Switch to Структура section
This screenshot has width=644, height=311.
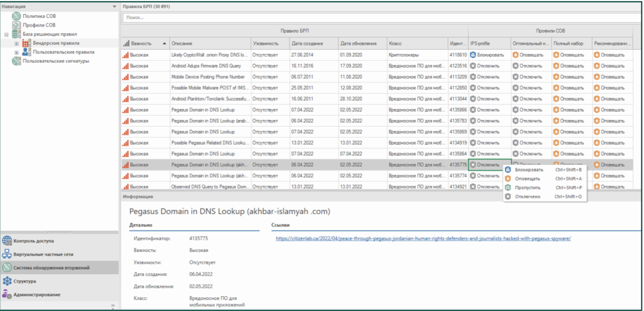point(60,281)
